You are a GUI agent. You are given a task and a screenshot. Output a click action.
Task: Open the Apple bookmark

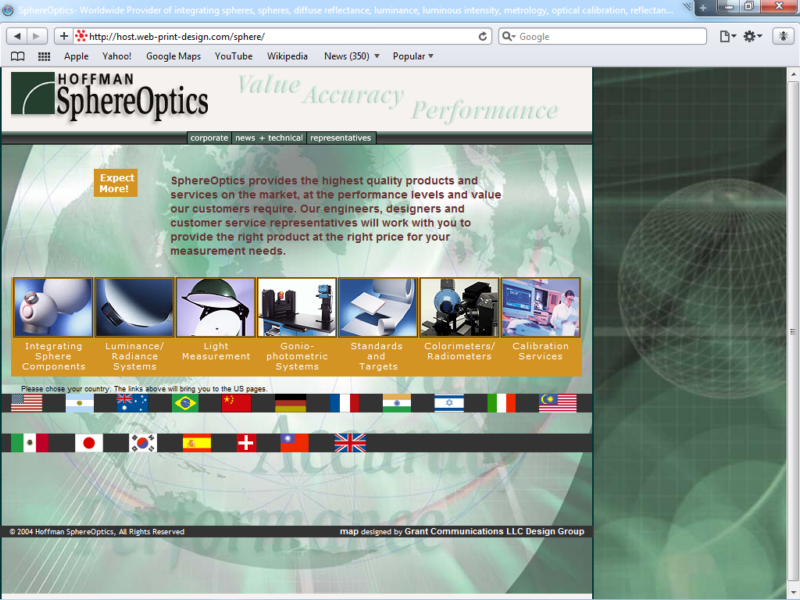click(x=76, y=56)
